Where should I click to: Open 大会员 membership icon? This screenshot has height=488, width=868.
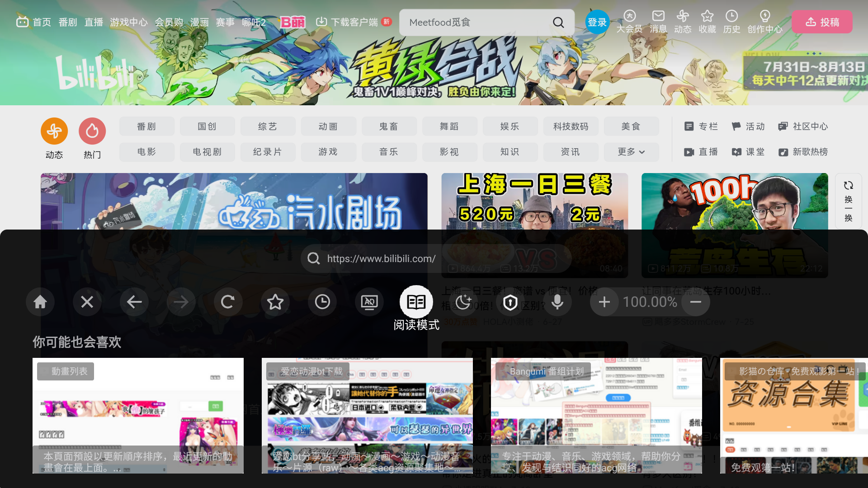629,22
